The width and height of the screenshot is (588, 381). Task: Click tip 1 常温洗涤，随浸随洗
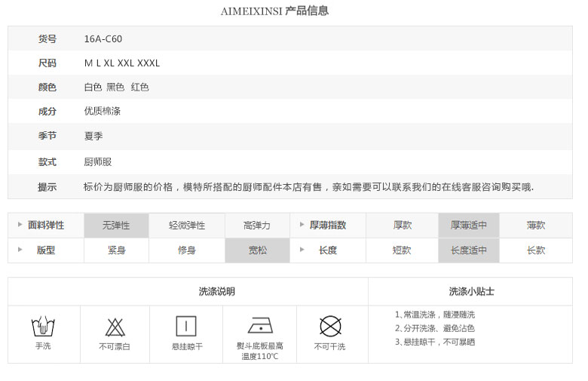pos(435,315)
